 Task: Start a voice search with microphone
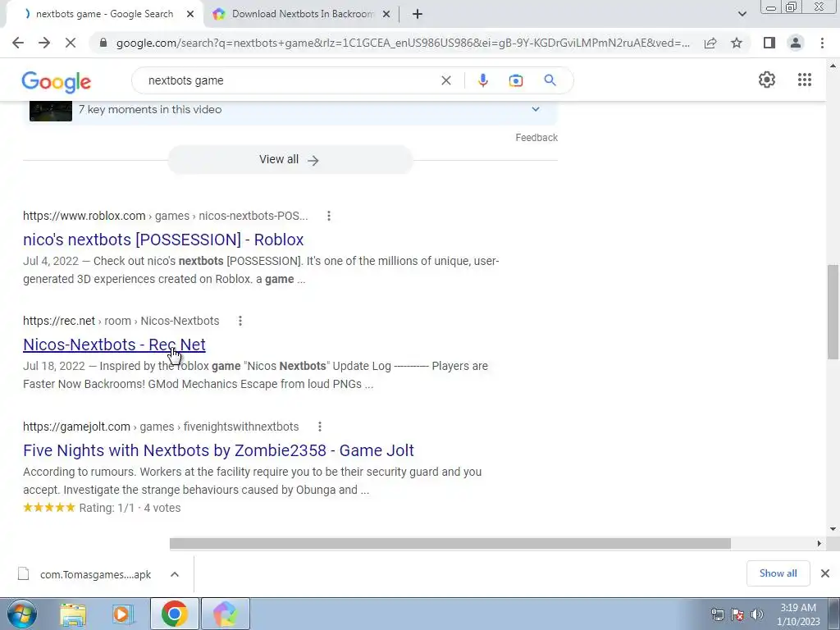pos(482,80)
